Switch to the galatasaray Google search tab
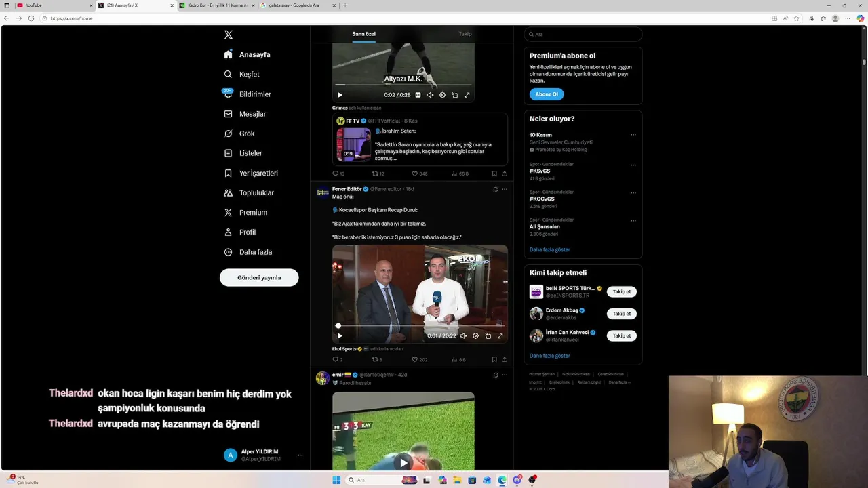 tap(298, 5)
